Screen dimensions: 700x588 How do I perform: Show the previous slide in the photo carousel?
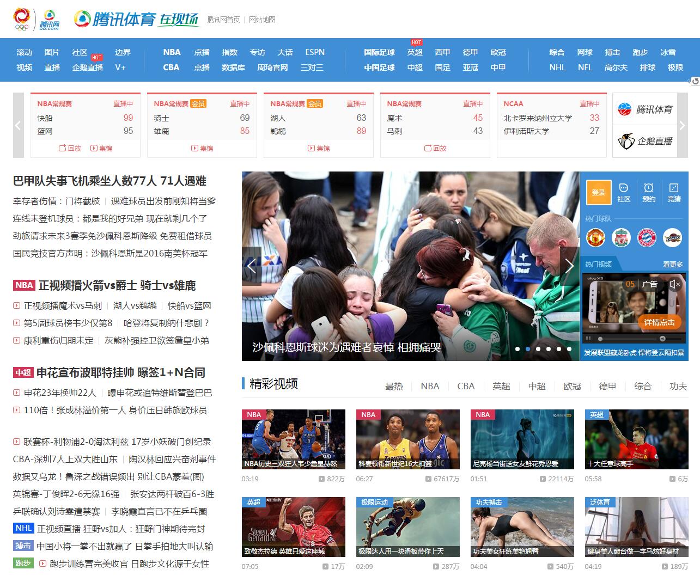pyautogui.click(x=252, y=266)
